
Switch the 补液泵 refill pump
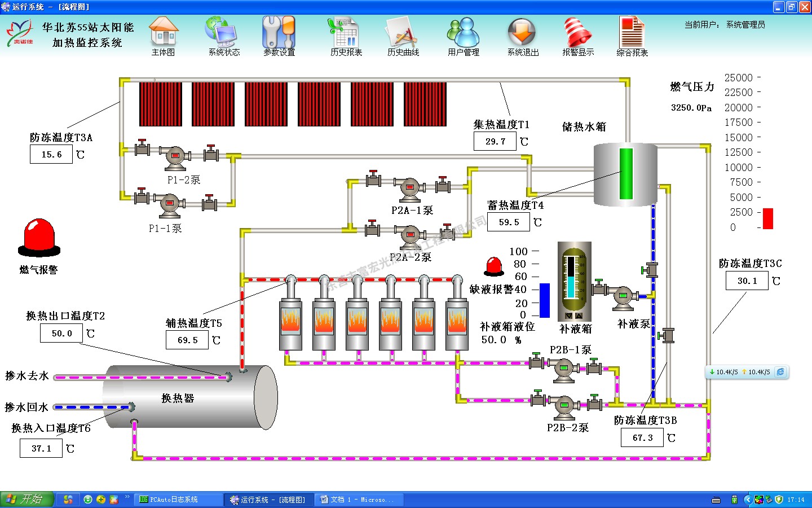point(623,296)
